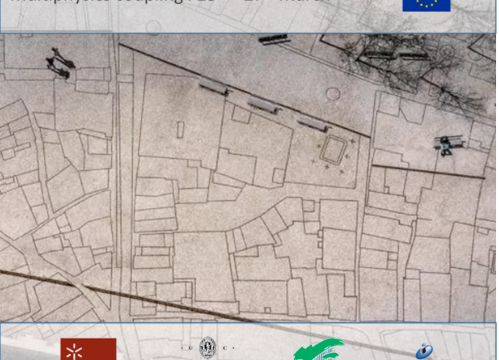Click the circle outline on the pavement
Viewport: 499px width, 360px height.
pyautogui.click(x=333, y=94)
